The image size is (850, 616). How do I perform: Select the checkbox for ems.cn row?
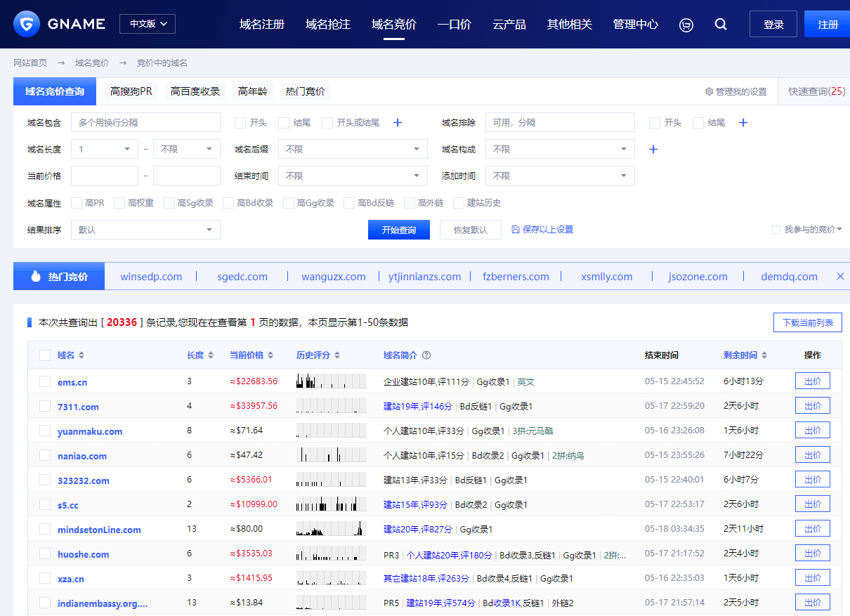45,381
